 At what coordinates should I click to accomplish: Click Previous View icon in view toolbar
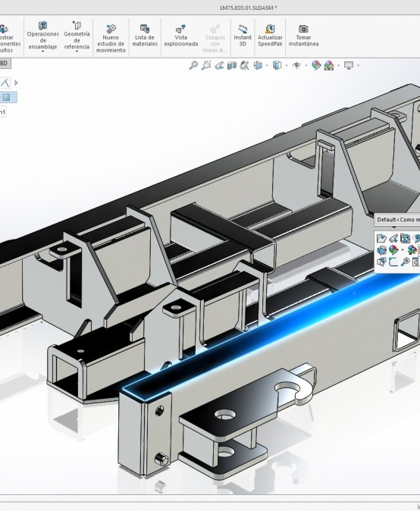tap(219, 65)
